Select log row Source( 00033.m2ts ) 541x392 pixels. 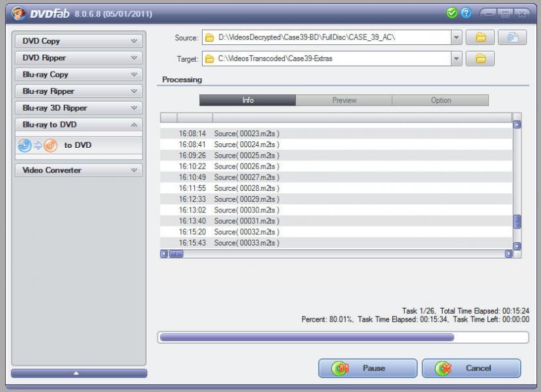pos(336,243)
